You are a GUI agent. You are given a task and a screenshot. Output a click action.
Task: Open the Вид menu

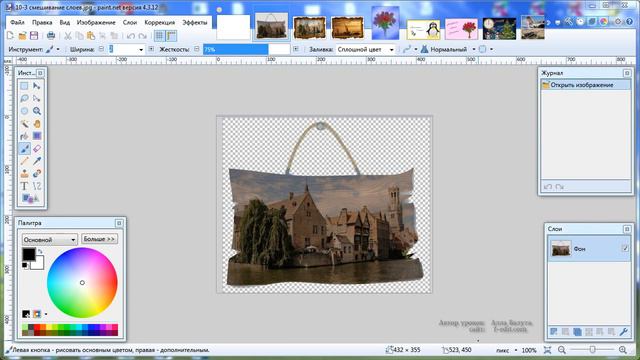coord(64,22)
